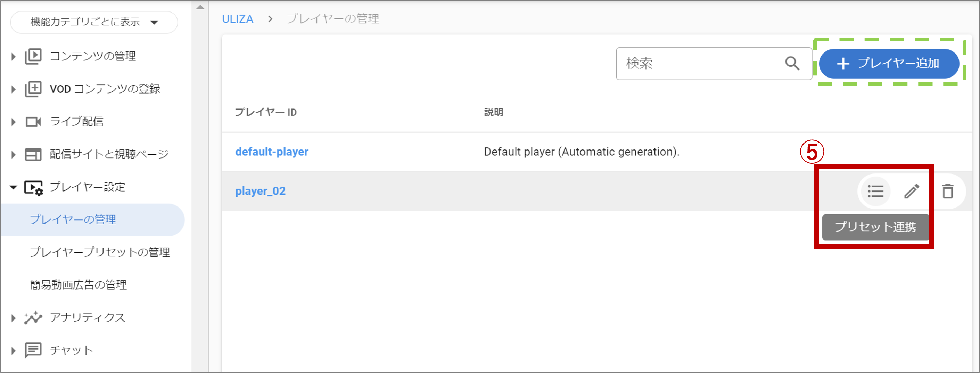Viewport: 980px width, 373px height.
Task: Collapse the プレイヤー設定 tree section
Action: click(13, 187)
